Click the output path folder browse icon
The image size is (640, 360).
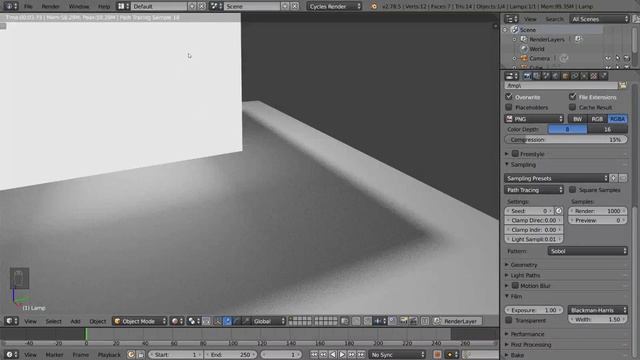coord(622,86)
